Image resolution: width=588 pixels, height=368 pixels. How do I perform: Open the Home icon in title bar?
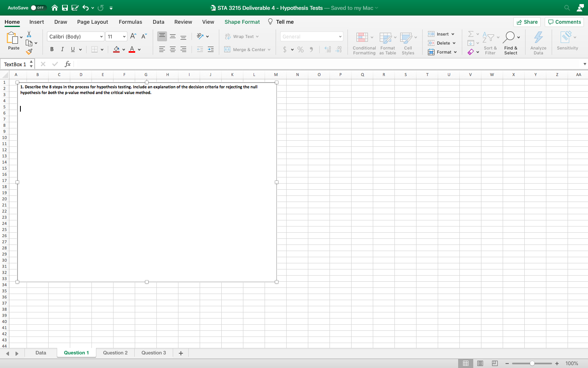55,8
